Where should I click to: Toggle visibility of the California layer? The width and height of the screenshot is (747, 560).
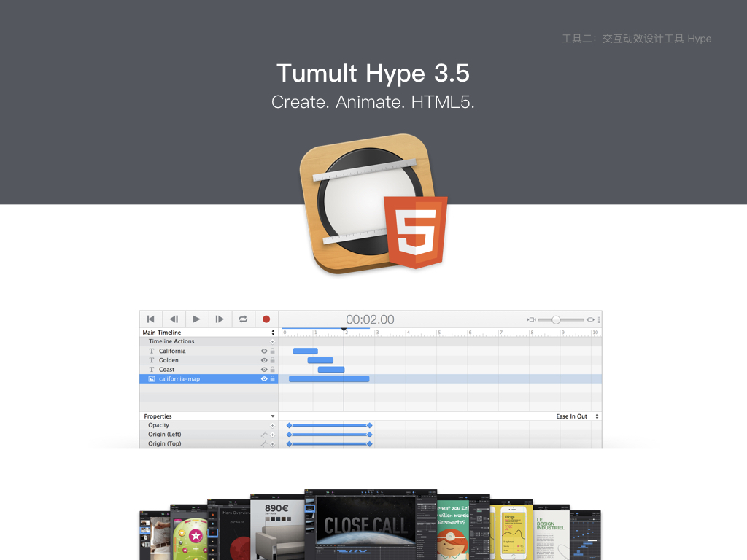(x=264, y=351)
